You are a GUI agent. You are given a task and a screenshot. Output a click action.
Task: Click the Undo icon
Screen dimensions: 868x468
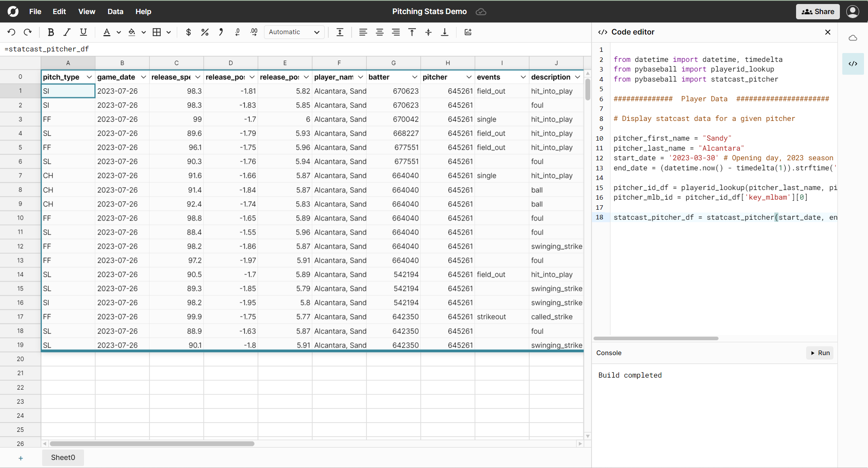(11, 32)
